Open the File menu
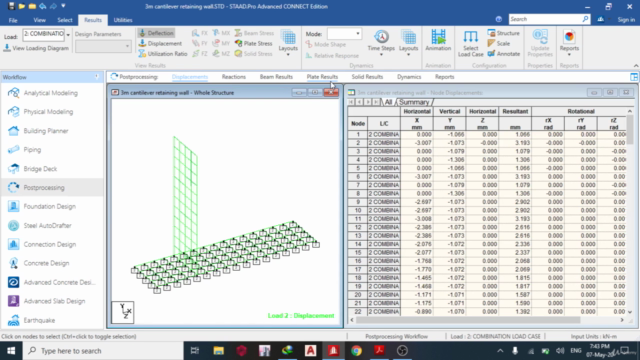 pyautogui.click(x=13, y=20)
